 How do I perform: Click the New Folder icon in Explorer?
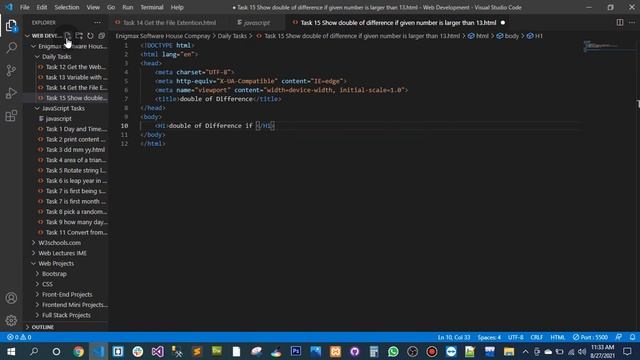coord(79,36)
